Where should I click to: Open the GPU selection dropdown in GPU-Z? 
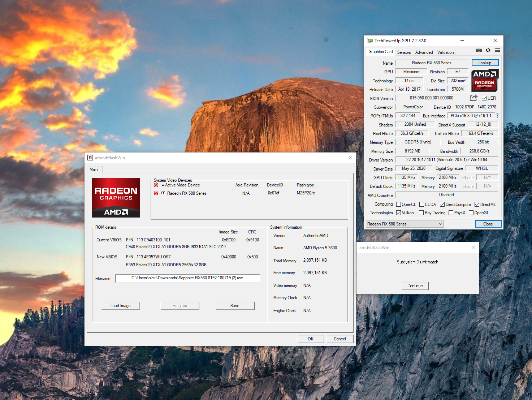tap(405, 224)
